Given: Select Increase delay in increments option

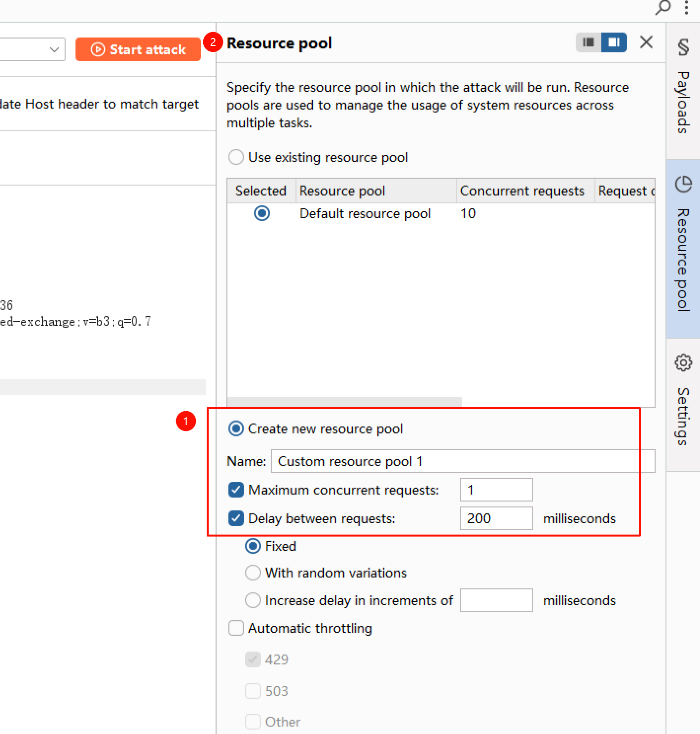Looking at the screenshot, I should 253,601.
